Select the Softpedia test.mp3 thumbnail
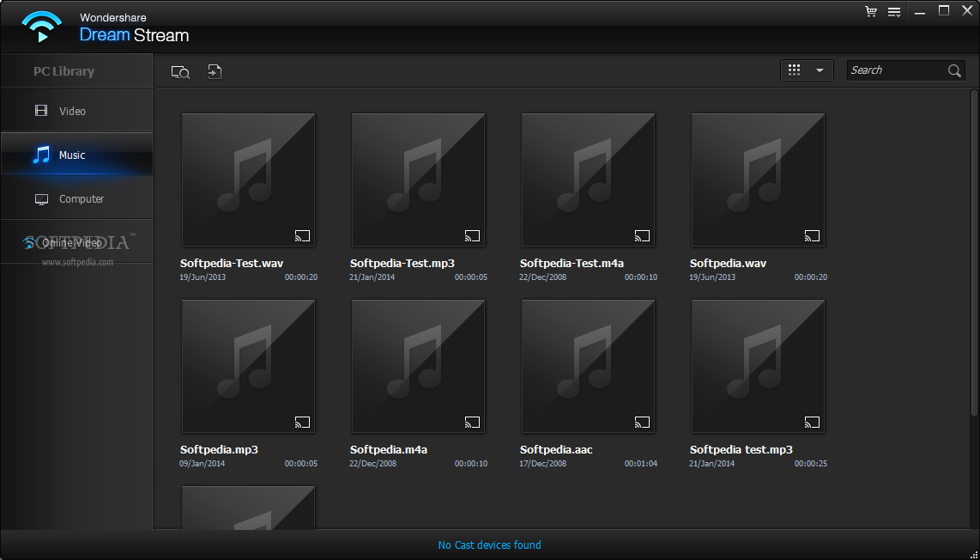Viewport: 980px width, 560px height. [x=758, y=366]
